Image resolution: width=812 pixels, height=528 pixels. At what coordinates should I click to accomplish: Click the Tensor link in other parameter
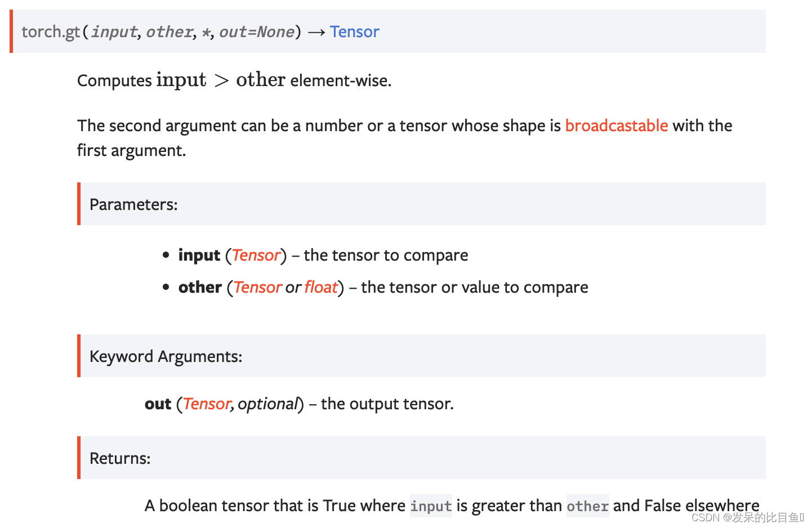[x=257, y=288]
